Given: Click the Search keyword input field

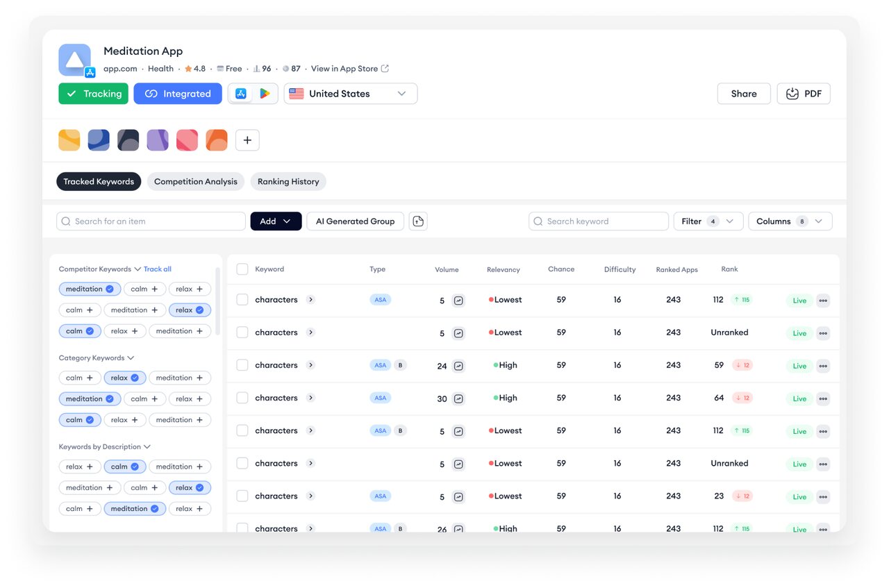Looking at the screenshot, I should tap(599, 221).
